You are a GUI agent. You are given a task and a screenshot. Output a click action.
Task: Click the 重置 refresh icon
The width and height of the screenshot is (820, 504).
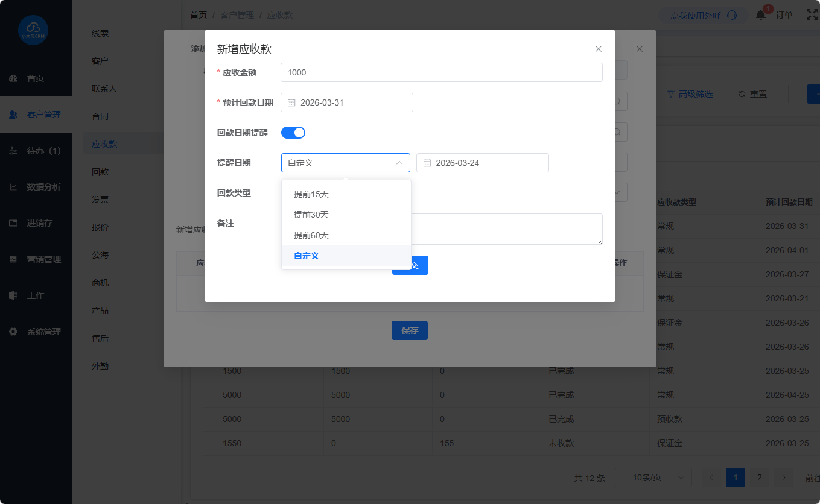742,94
